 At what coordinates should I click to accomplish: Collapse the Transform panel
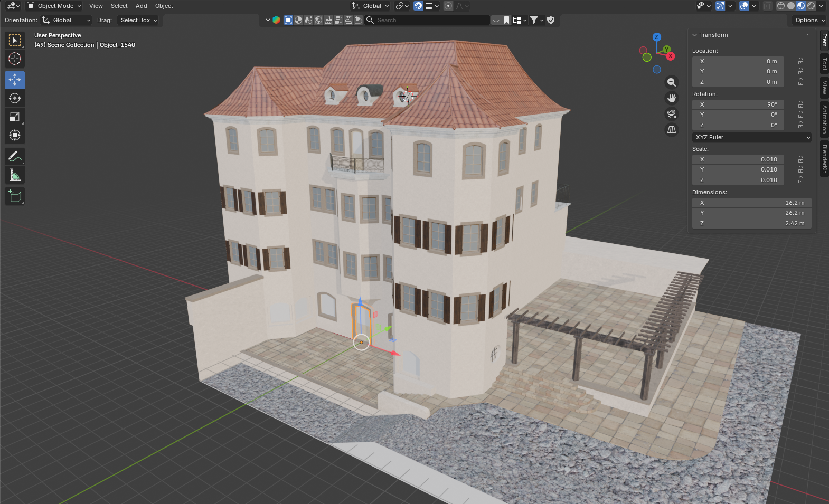(695, 35)
